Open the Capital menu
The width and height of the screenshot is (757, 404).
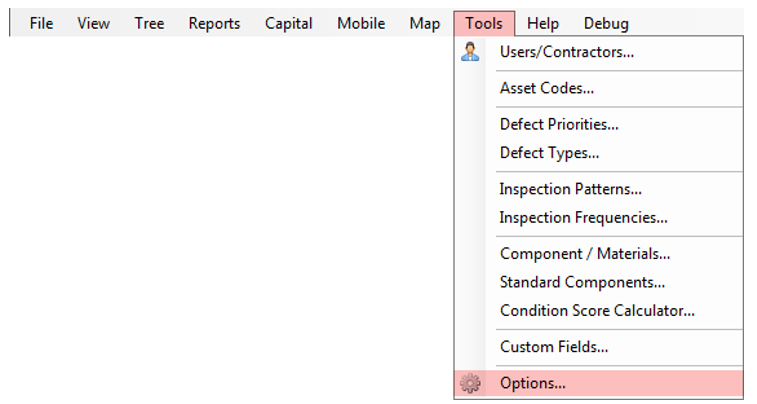tap(288, 23)
